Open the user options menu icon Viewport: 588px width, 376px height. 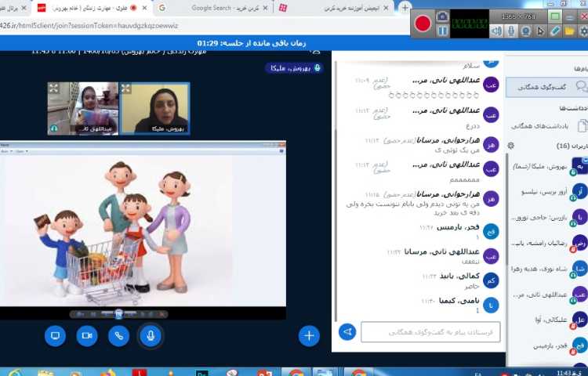(316, 52)
